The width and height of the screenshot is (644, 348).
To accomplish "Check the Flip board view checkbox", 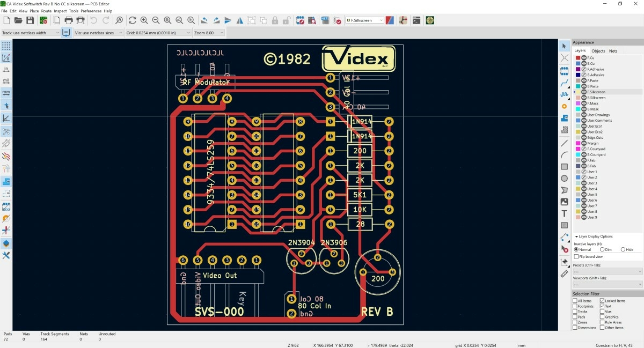I will tap(576, 256).
